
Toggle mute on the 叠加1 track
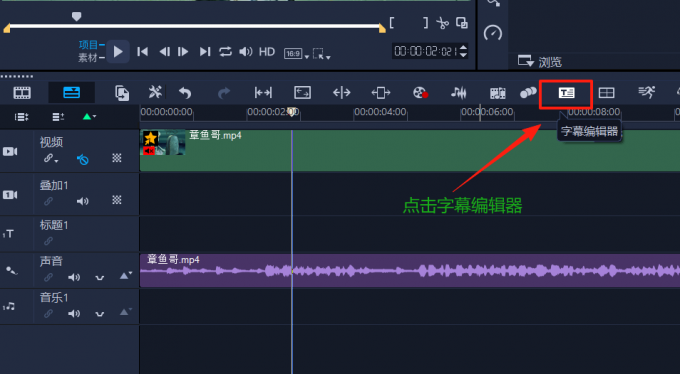point(82,201)
